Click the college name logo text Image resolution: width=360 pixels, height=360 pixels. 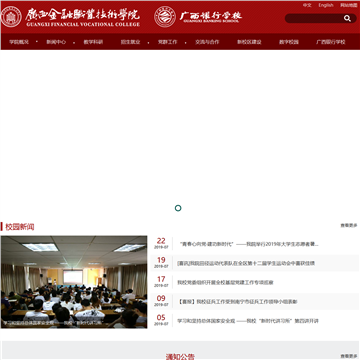coord(83,17)
